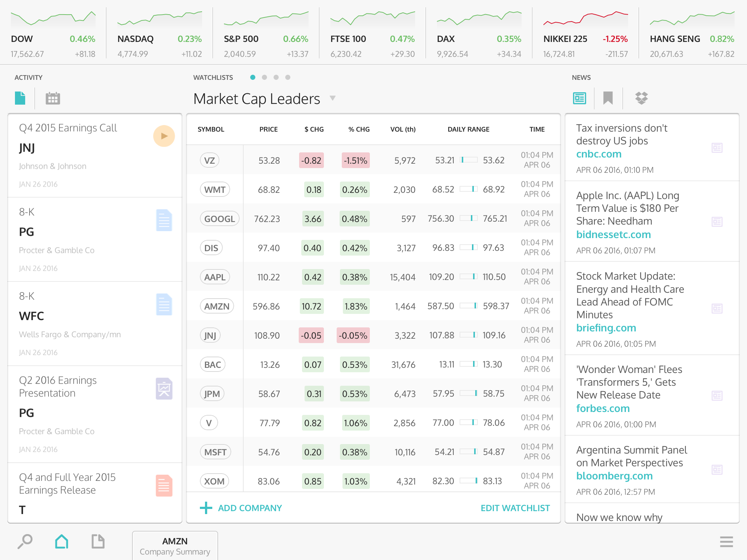Viewport: 747px width, 560px height.
Task: Click the article icon beside the Apple Needham story
Action: pyautogui.click(x=717, y=222)
